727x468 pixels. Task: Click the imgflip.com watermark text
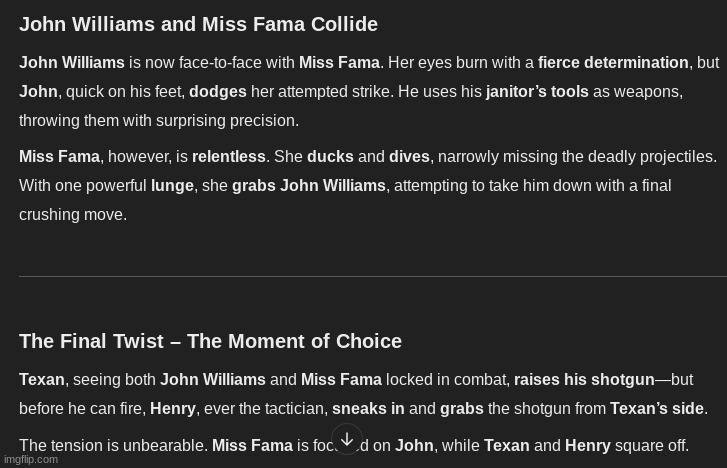click(x=31, y=459)
